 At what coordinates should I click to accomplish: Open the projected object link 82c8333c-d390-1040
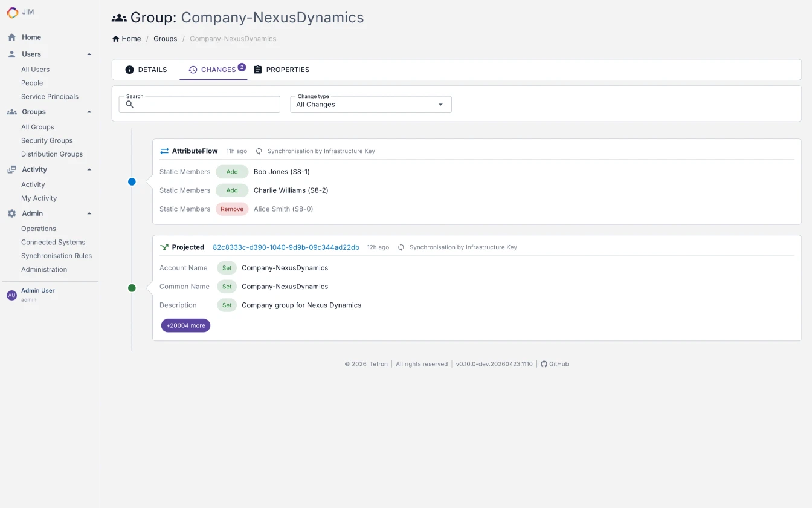(285, 247)
